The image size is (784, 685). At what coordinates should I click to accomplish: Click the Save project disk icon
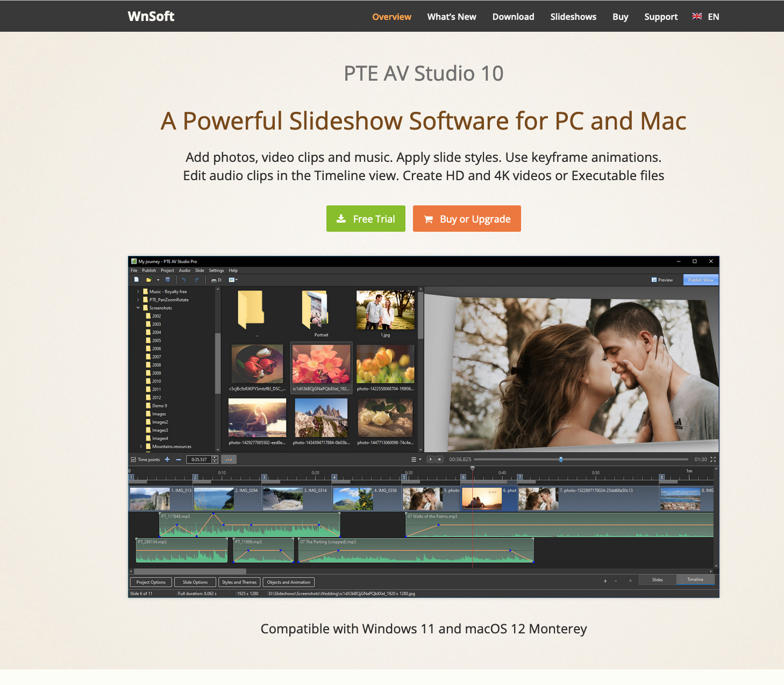(168, 280)
